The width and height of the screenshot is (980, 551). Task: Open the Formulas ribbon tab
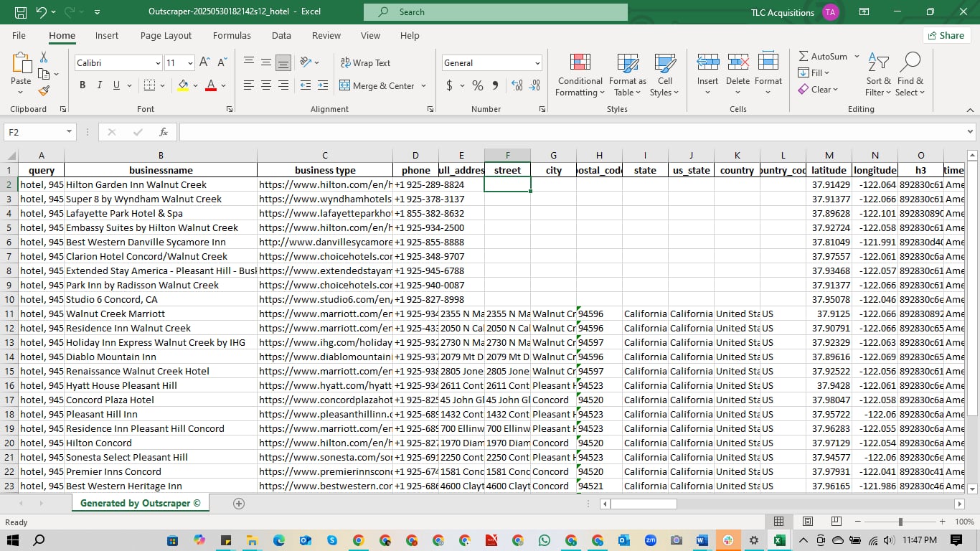[232, 36]
